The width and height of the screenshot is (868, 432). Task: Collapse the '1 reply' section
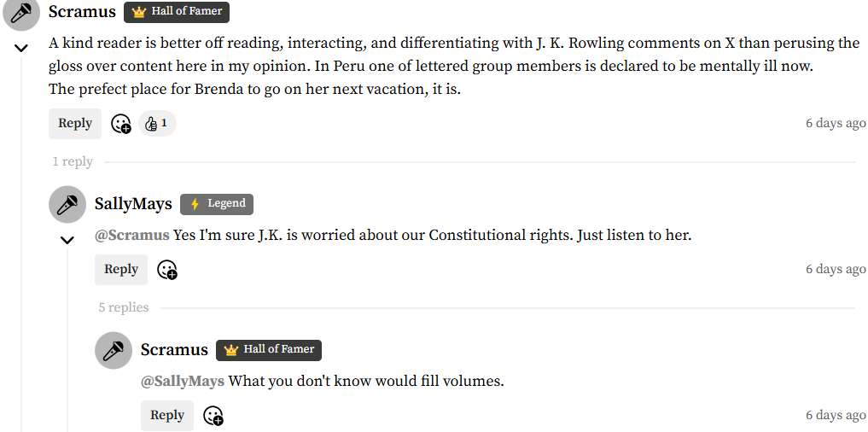click(x=73, y=161)
